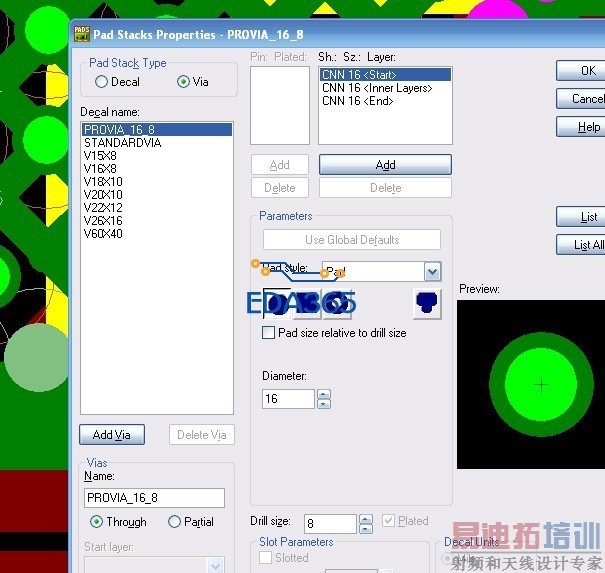Click the Add button under the Pin list
The width and height of the screenshot is (605, 573).
[x=280, y=165]
